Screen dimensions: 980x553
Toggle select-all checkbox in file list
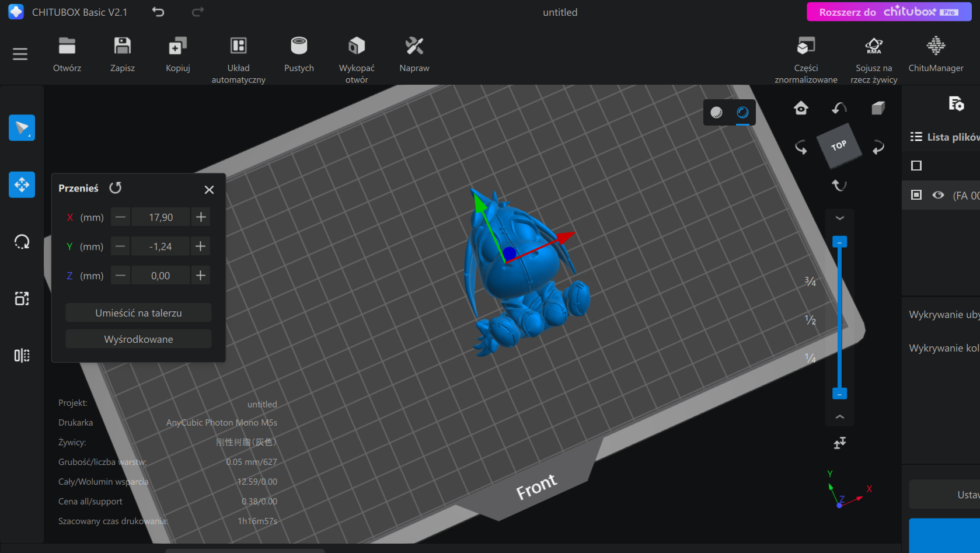pyautogui.click(x=916, y=166)
